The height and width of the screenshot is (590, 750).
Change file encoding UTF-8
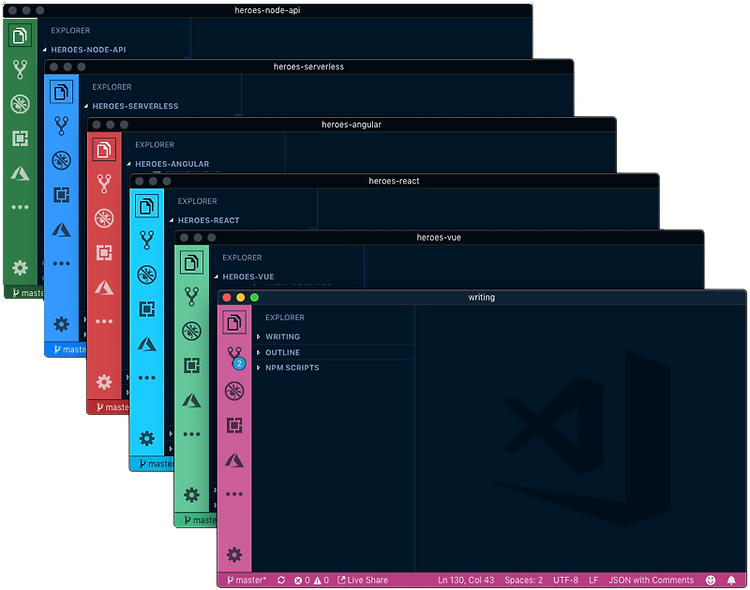(x=566, y=580)
